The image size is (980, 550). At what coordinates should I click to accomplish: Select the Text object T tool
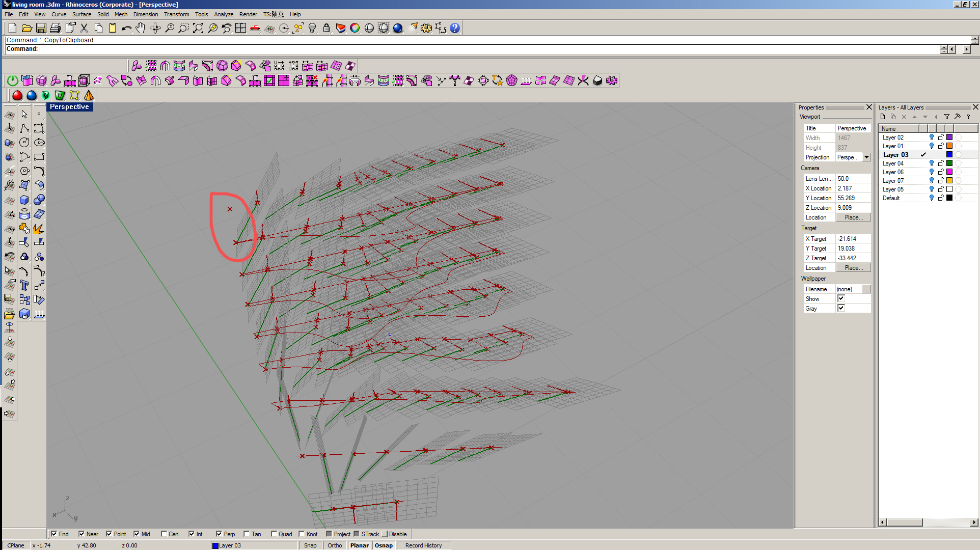(x=24, y=285)
